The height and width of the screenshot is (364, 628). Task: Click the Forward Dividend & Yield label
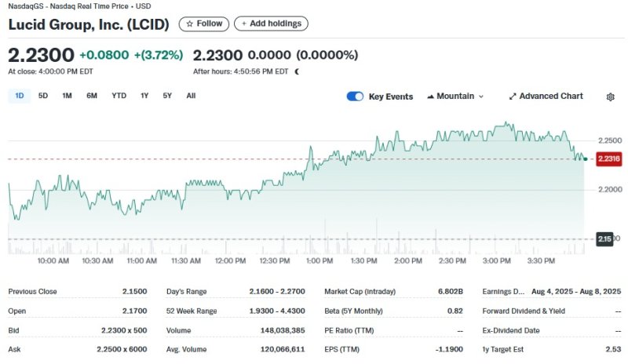(524, 311)
